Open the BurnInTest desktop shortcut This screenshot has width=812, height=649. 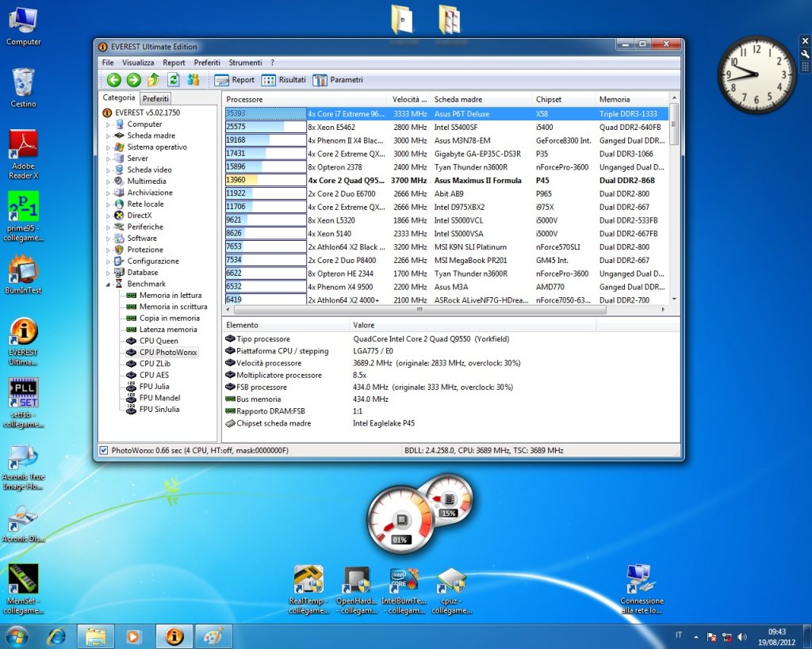coord(23,274)
